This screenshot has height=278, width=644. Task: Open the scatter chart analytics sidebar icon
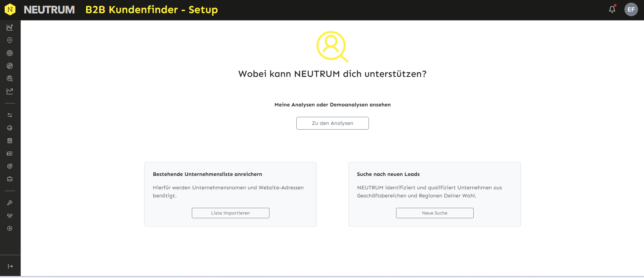(x=10, y=28)
